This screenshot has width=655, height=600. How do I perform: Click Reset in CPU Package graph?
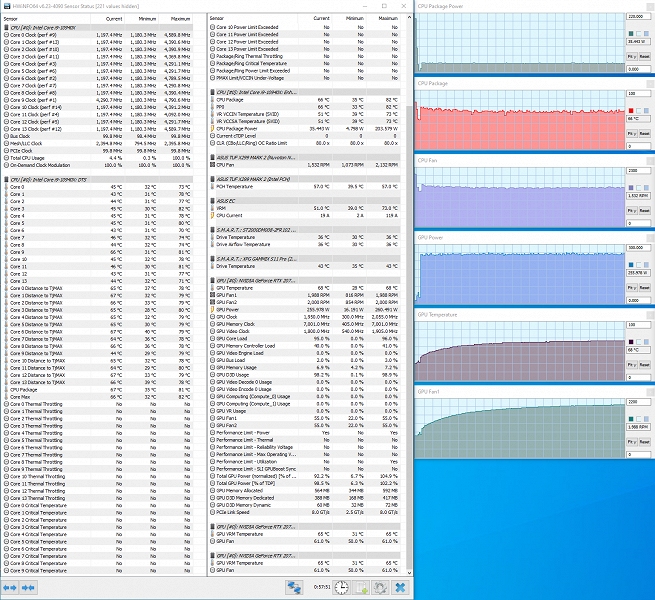point(644,133)
